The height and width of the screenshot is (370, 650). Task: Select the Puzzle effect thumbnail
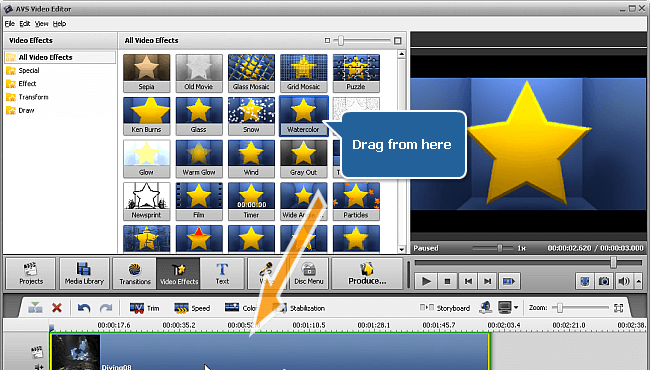tap(356, 73)
